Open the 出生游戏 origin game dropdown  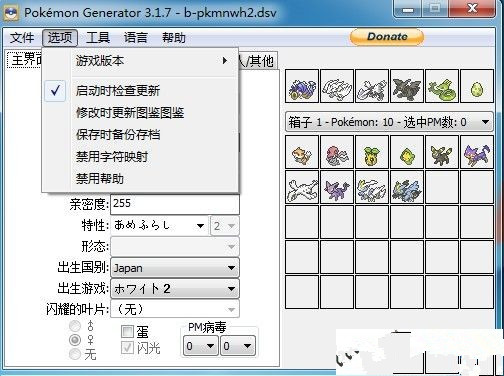point(175,289)
